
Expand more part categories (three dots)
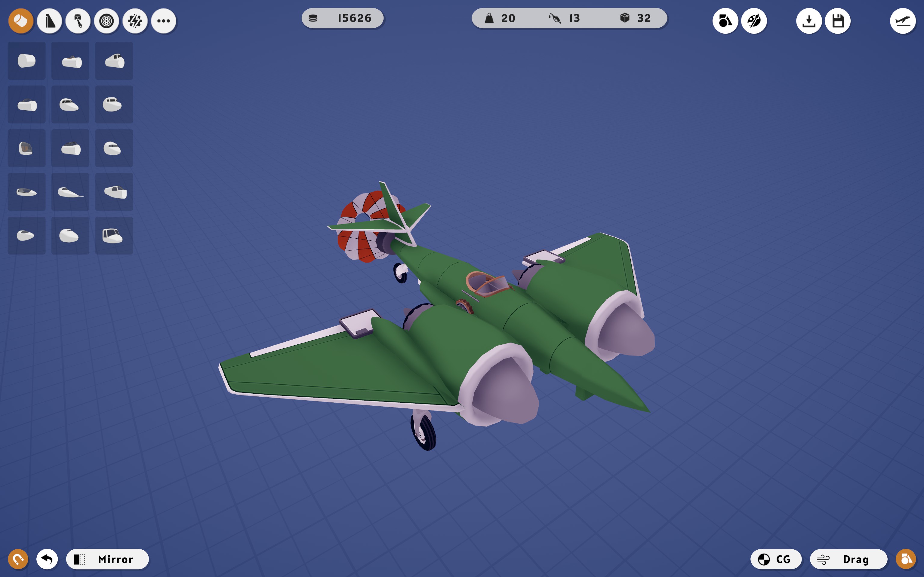coord(163,21)
